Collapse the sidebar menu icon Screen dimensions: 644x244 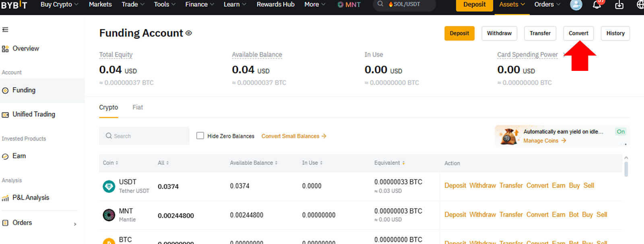tap(5, 29)
